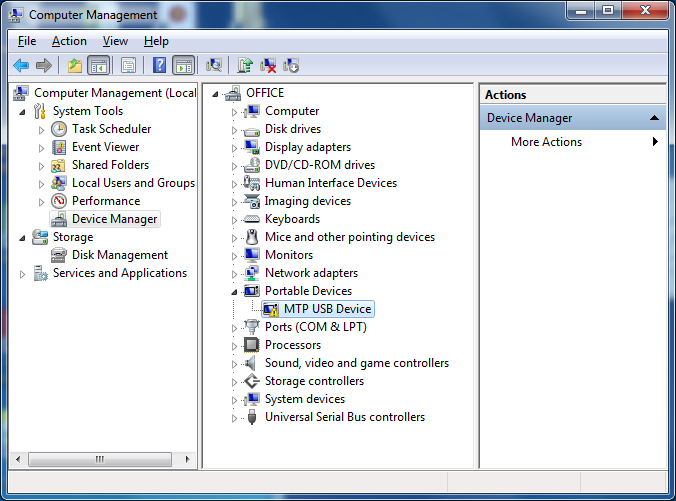Click the Help question mark toolbar icon
676x501 pixels.
pos(159,66)
